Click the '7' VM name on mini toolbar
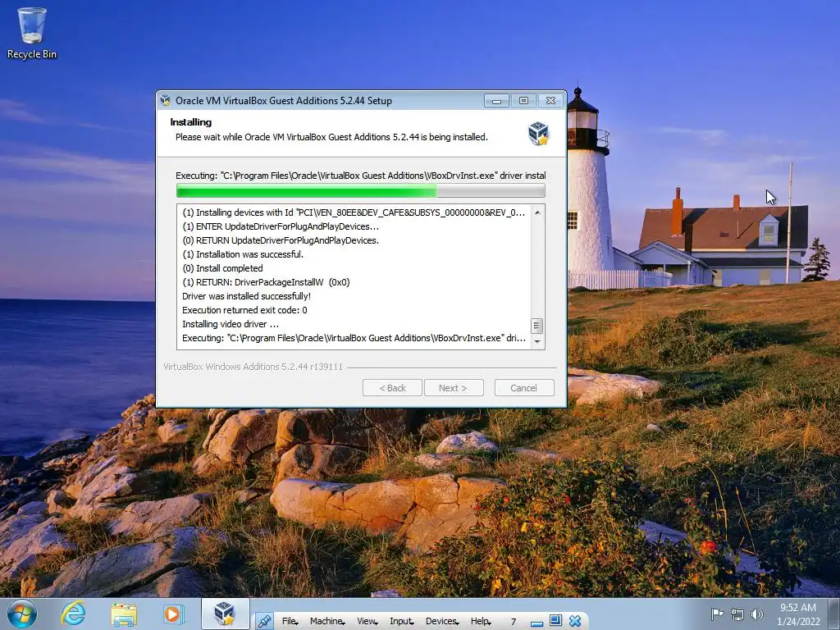The image size is (840, 630). point(514,622)
